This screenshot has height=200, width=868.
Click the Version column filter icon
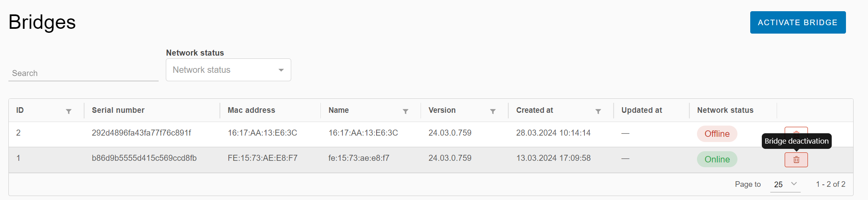click(493, 111)
